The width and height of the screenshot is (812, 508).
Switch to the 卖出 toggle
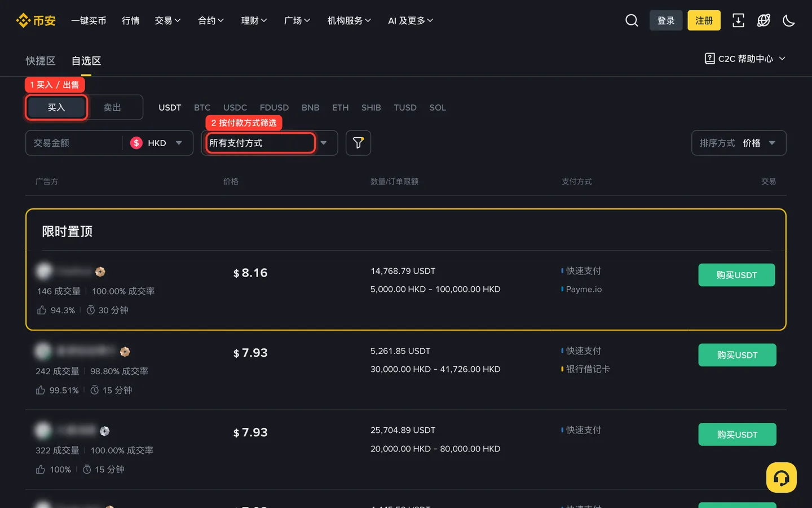tap(112, 107)
